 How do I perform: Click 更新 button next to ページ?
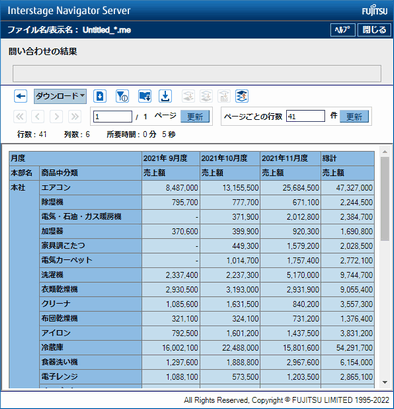click(x=195, y=116)
